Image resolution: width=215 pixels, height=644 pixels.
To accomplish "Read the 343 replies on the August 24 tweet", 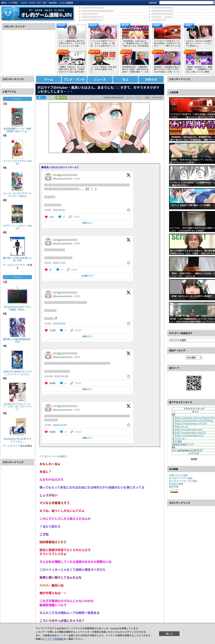I will coord(87,336).
